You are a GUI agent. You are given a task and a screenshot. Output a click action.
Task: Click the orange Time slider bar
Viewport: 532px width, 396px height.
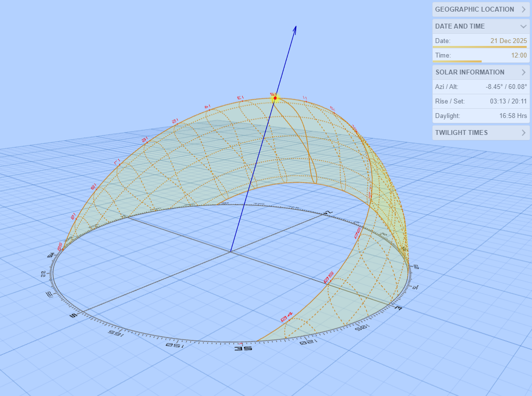[457, 61]
